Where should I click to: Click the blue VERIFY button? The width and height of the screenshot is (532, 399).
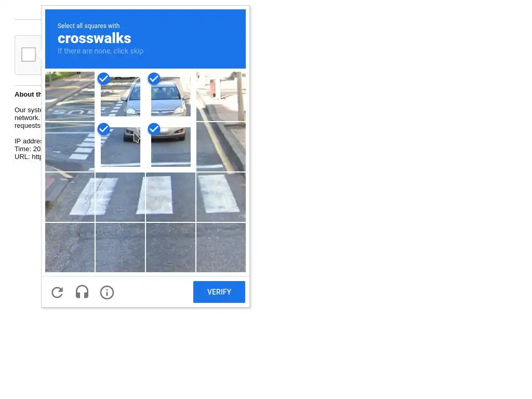219,292
